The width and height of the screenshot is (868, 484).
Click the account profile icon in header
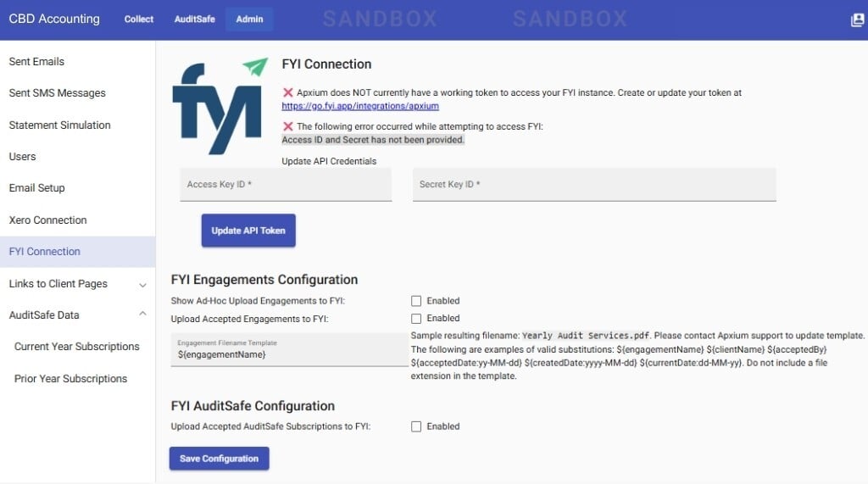(857, 20)
